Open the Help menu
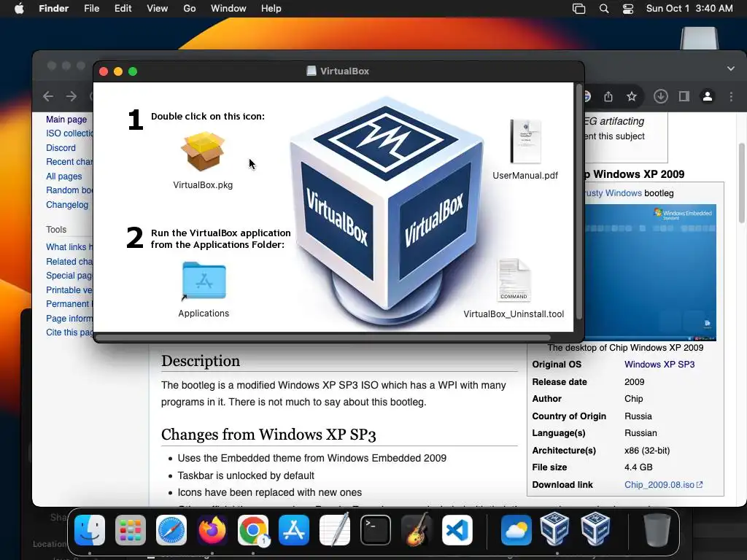The image size is (747, 560). coord(271,9)
